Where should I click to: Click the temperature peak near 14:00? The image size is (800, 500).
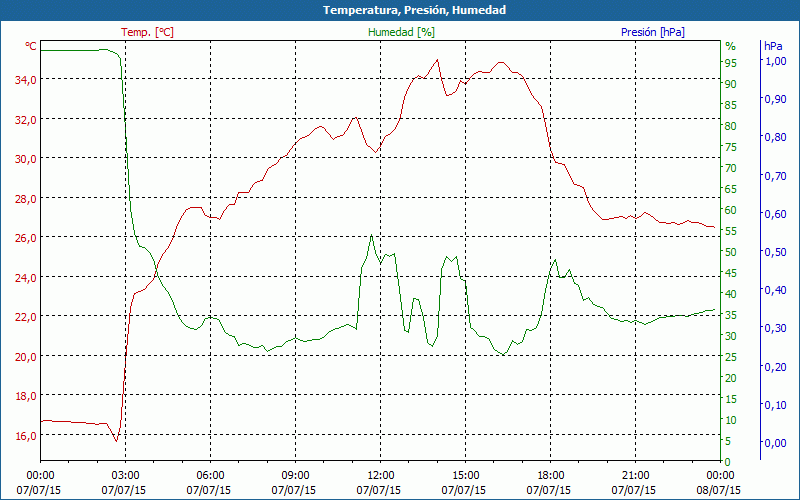[437, 60]
